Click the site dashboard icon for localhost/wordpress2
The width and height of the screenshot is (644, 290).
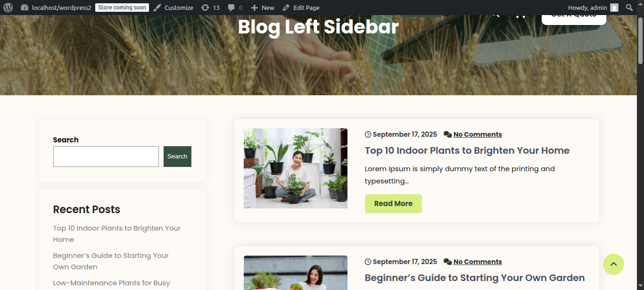(25, 8)
